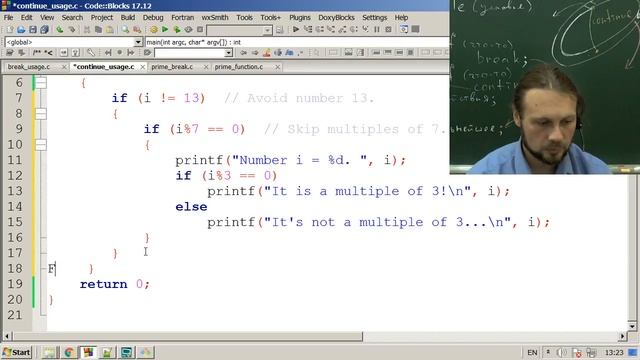
Task: Click on 'return 0;' at line 19
Action: tap(115, 284)
